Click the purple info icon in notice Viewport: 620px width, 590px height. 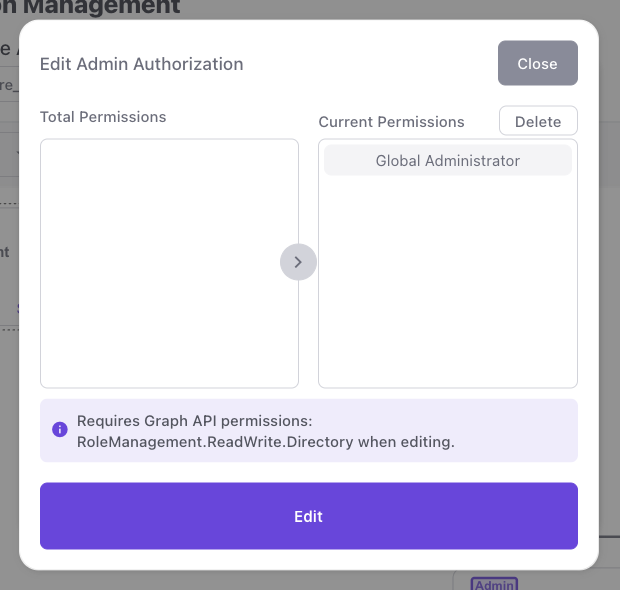(59, 430)
